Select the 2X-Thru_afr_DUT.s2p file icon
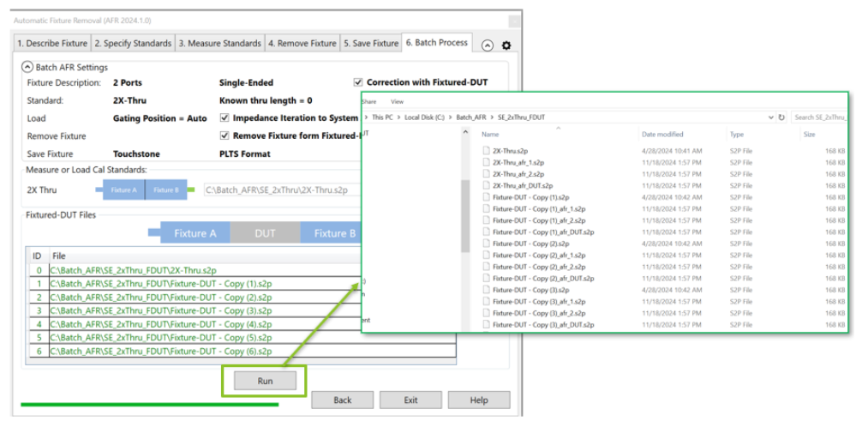Viewport: 868px width, 421px height. point(486,185)
